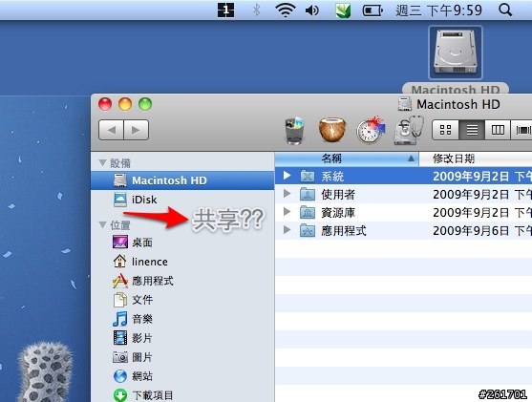Go back in Finder history

[x=111, y=130]
